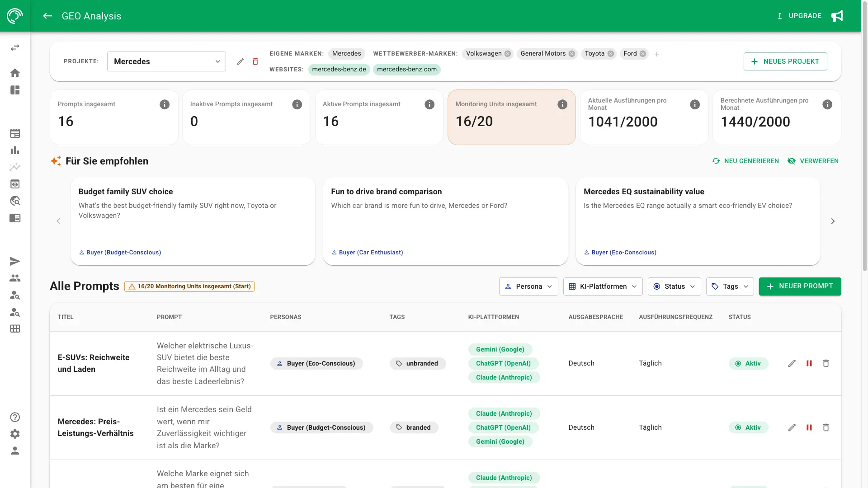The width and height of the screenshot is (868, 488).
Task: Toggle sidebar collapse with swap arrows icon
Action: [x=15, y=47]
